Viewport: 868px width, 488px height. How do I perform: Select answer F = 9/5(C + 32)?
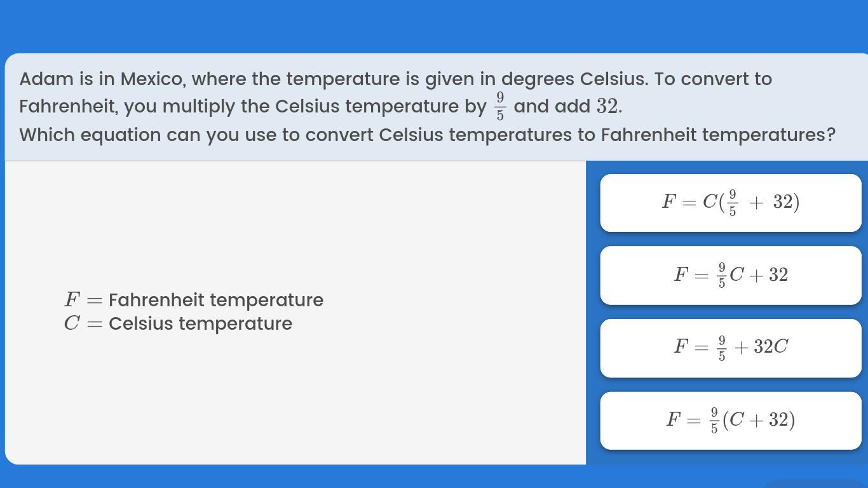pyautogui.click(x=730, y=420)
